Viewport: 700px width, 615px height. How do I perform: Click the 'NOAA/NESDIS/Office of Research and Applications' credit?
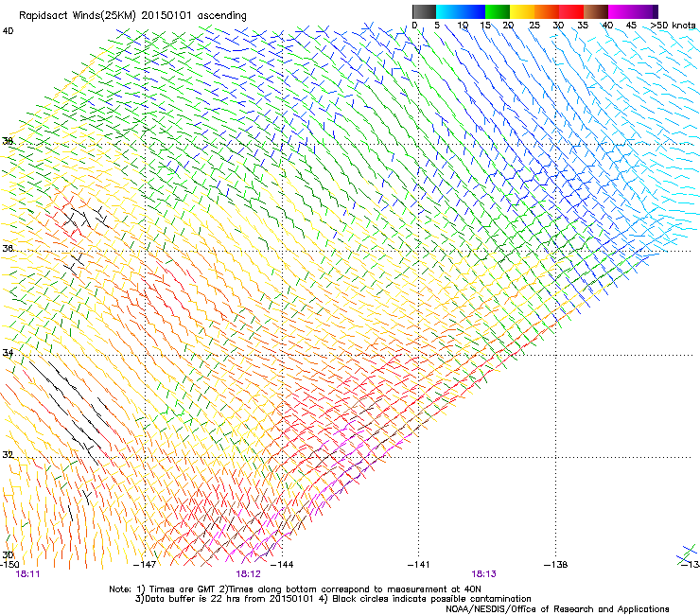(x=557, y=609)
